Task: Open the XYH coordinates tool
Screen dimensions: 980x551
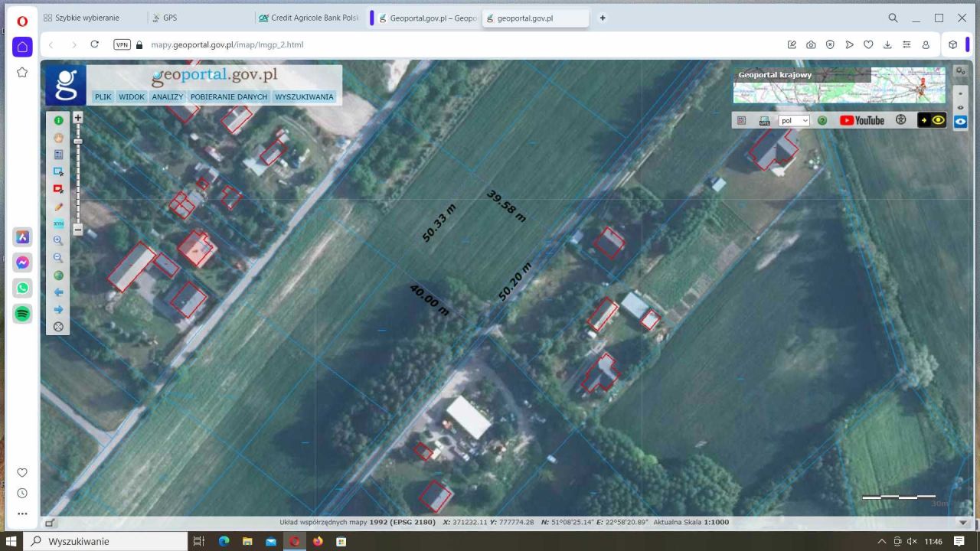Action: [58, 223]
